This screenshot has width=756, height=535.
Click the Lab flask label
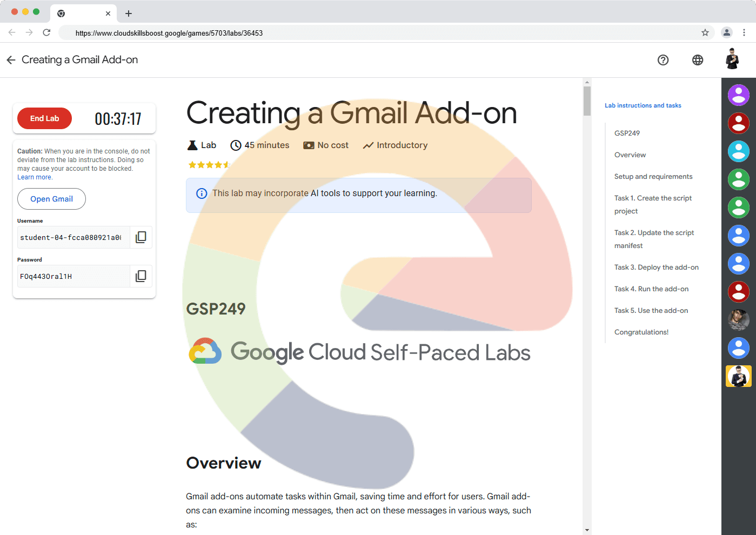[202, 145]
